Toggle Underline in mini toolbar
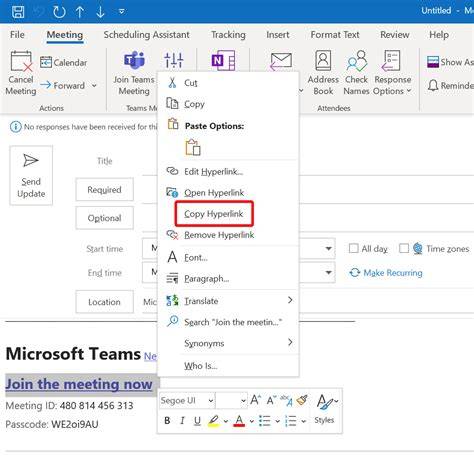 point(197,421)
